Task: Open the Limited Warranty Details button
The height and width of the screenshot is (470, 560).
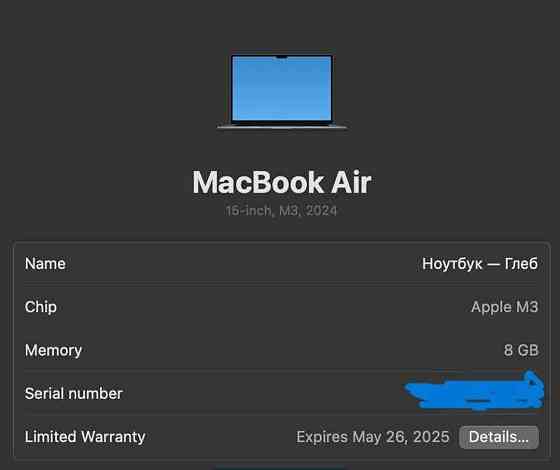Action: pyautogui.click(x=499, y=437)
